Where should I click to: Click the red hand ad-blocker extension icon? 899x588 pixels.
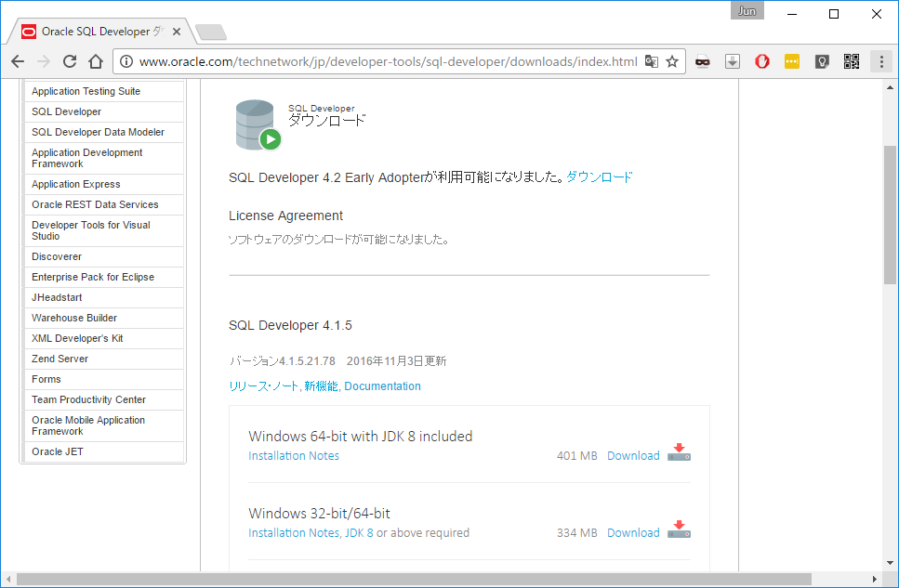(x=762, y=61)
